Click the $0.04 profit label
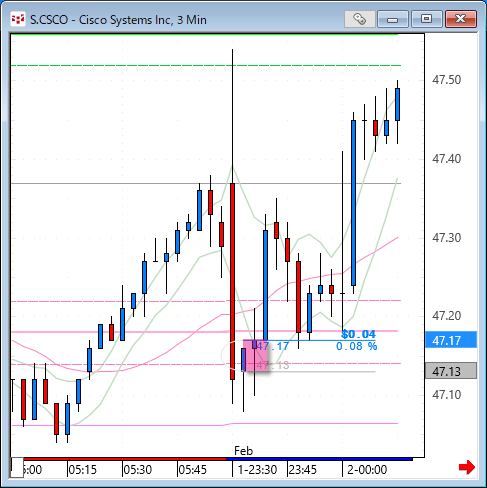 pos(358,334)
